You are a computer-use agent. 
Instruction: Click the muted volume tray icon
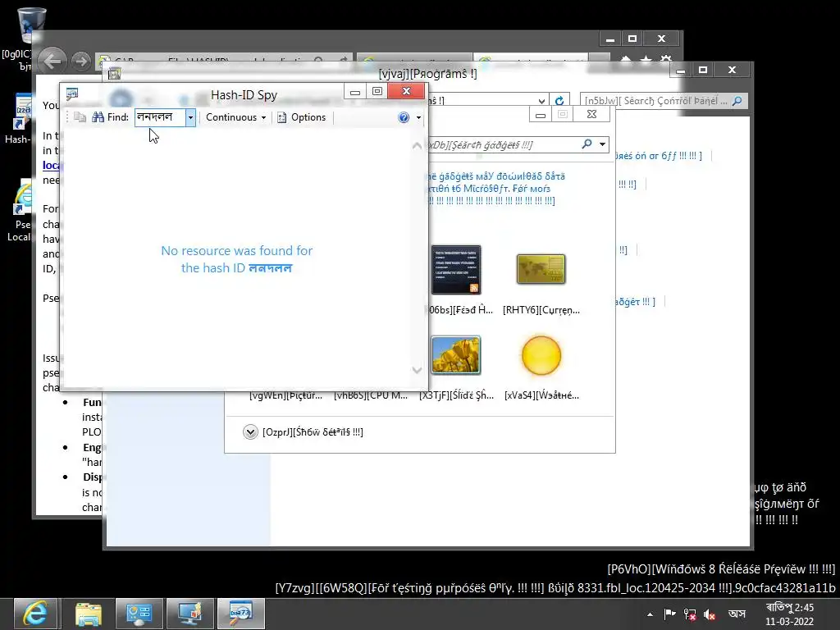(x=710, y=614)
